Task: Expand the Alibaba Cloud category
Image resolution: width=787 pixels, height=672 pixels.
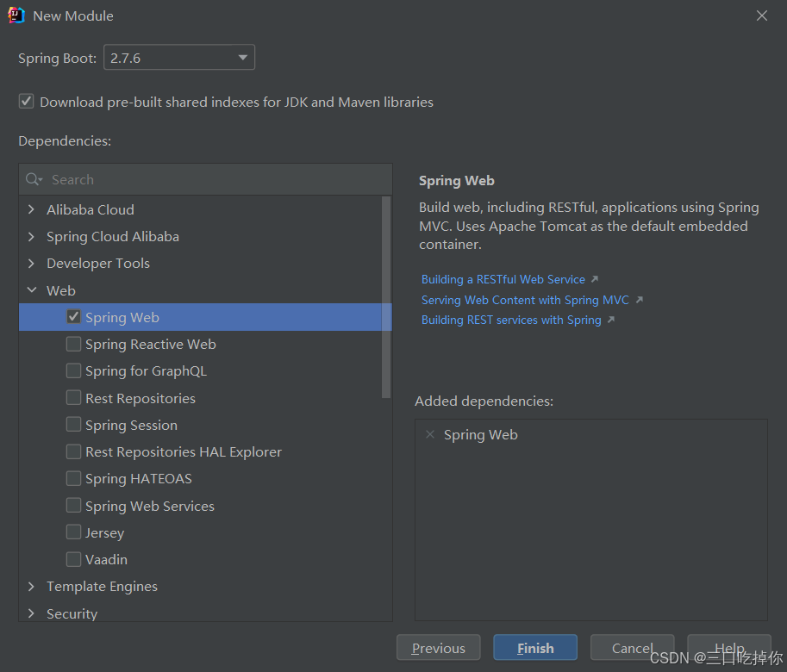Action: click(31, 209)
